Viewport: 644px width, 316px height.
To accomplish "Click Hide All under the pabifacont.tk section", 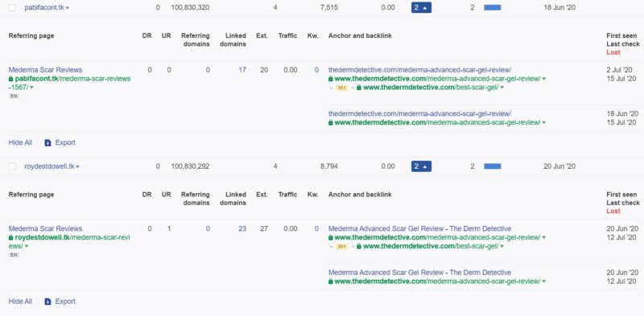I will click(20, 143).
